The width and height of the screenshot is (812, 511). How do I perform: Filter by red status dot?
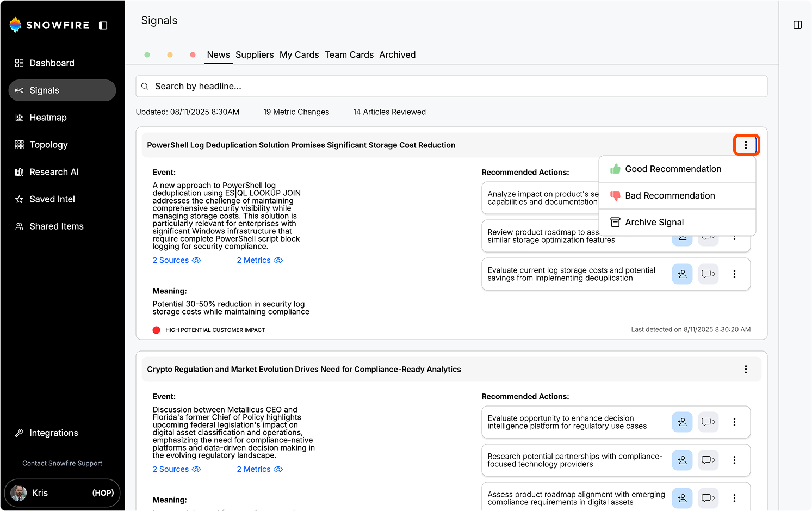click(193, 55)
